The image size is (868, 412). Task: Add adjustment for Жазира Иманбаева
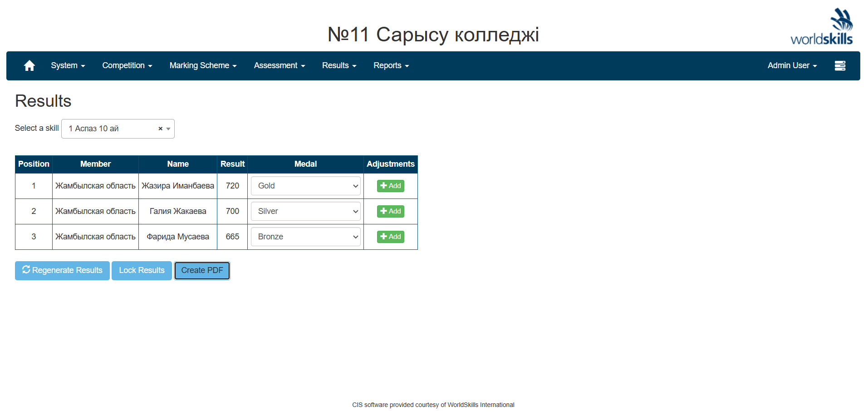(391, 186)
